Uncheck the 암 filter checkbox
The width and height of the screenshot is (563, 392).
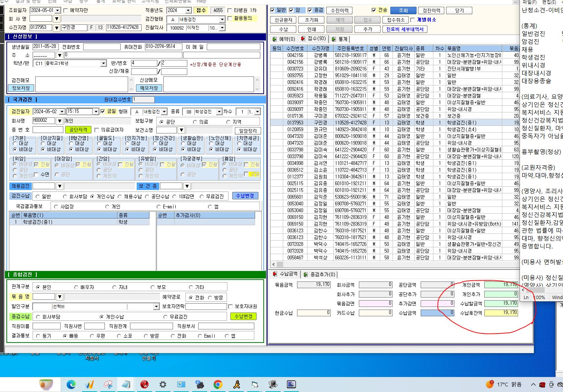click(291, 10)
